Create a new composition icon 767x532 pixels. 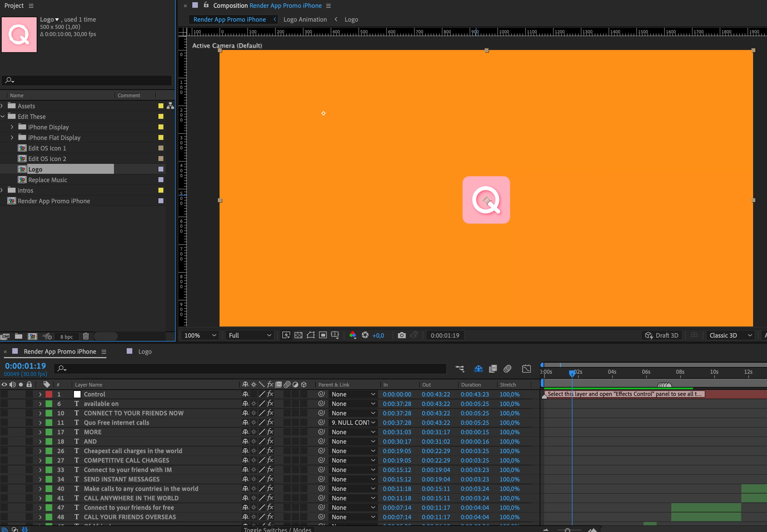32,336
